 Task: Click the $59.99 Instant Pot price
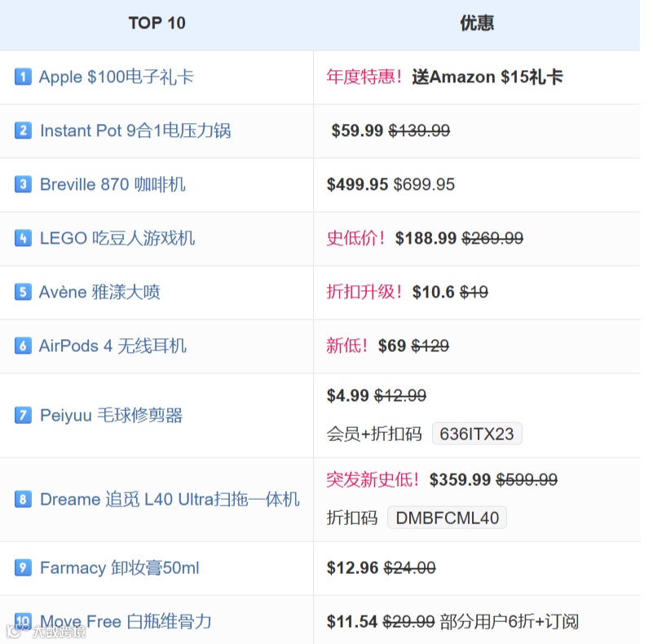357,130
